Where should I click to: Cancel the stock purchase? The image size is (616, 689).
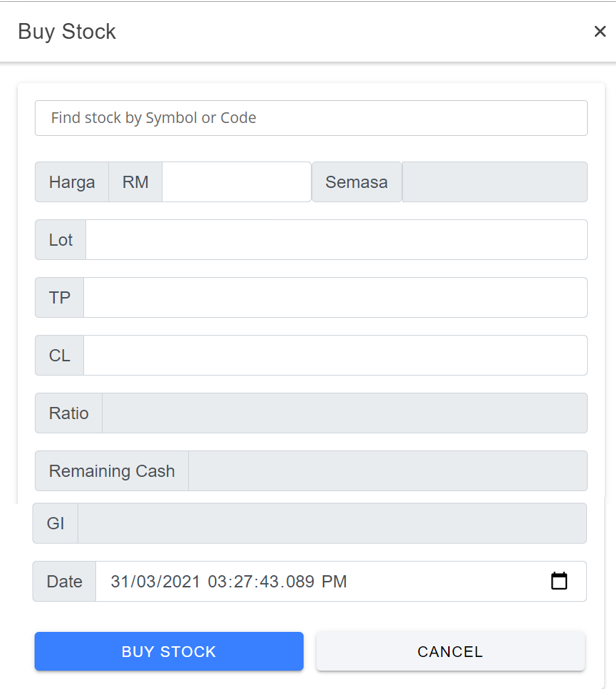click(x=450, y=652)
